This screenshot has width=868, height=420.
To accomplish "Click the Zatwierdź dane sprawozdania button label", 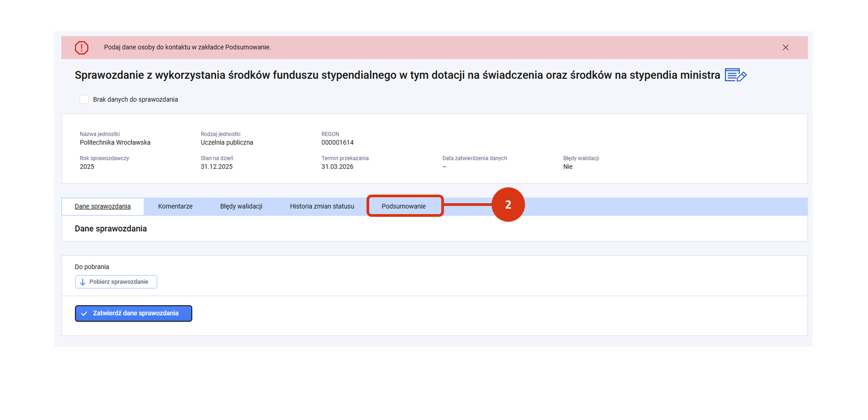I will pyautogui.click(x=135, y=313).
